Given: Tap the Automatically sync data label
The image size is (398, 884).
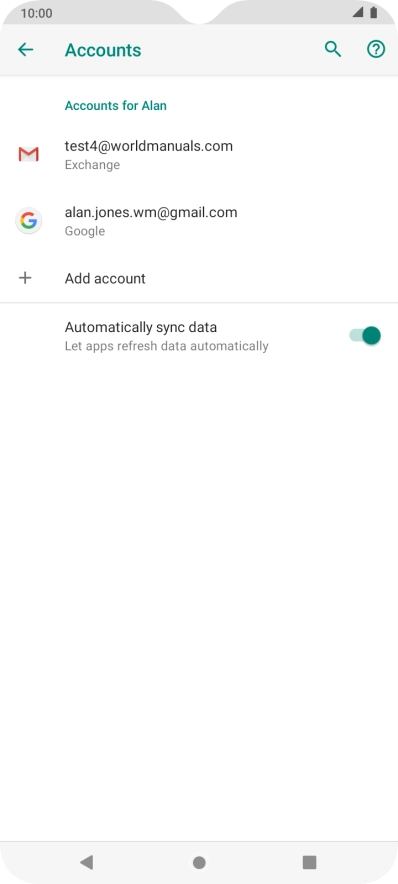Looking at the screenshot, I should click(140, 328).
